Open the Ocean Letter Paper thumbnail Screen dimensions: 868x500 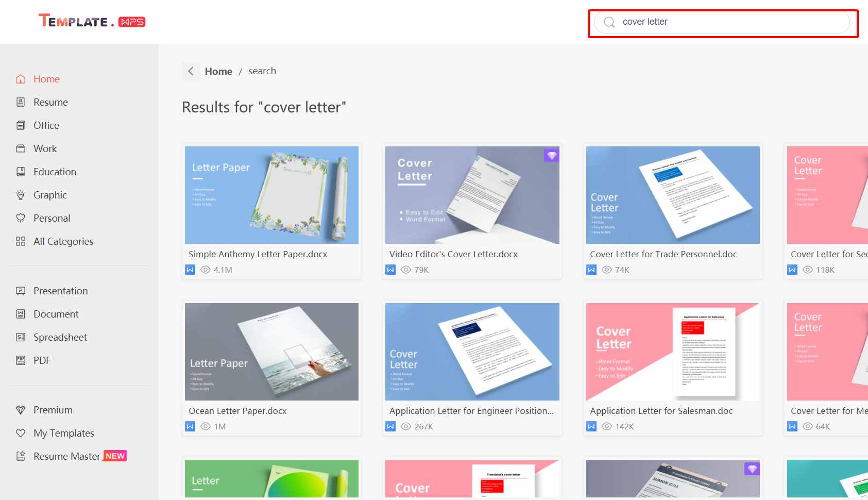point(271,352)
